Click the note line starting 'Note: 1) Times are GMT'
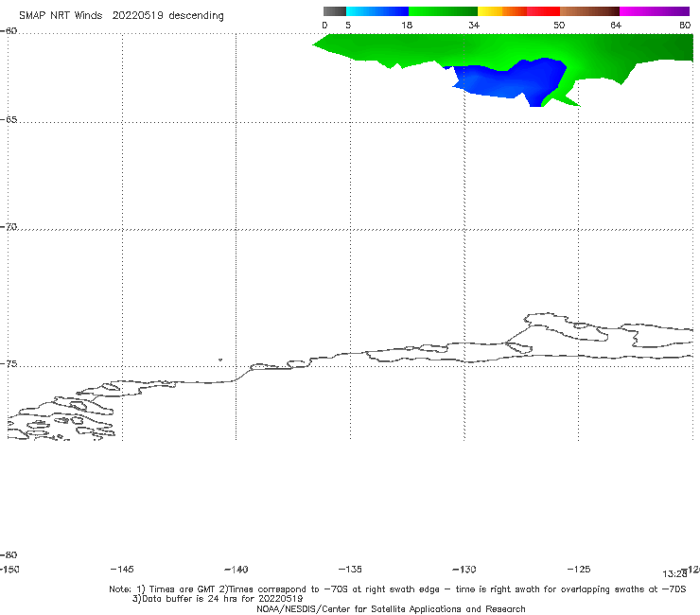The image size is (700, 615). coord(397,589)
